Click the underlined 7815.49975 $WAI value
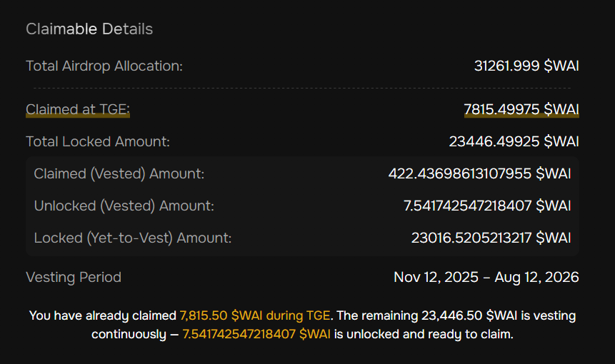Screen dimensions: 615x364 point(521,109)
